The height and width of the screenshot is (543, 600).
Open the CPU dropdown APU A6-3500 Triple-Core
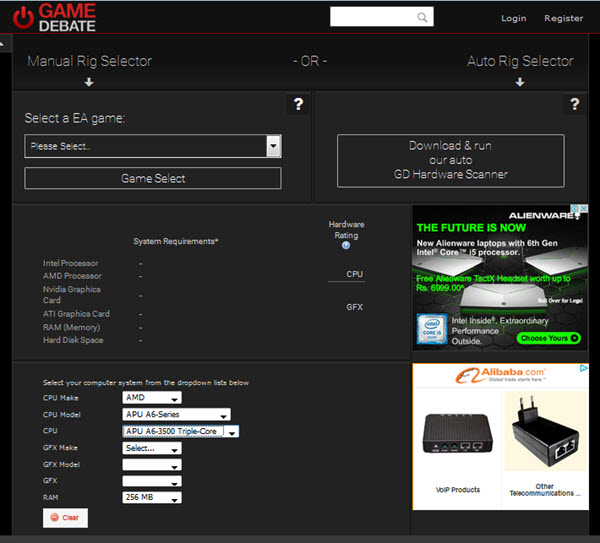coord(181,431)
